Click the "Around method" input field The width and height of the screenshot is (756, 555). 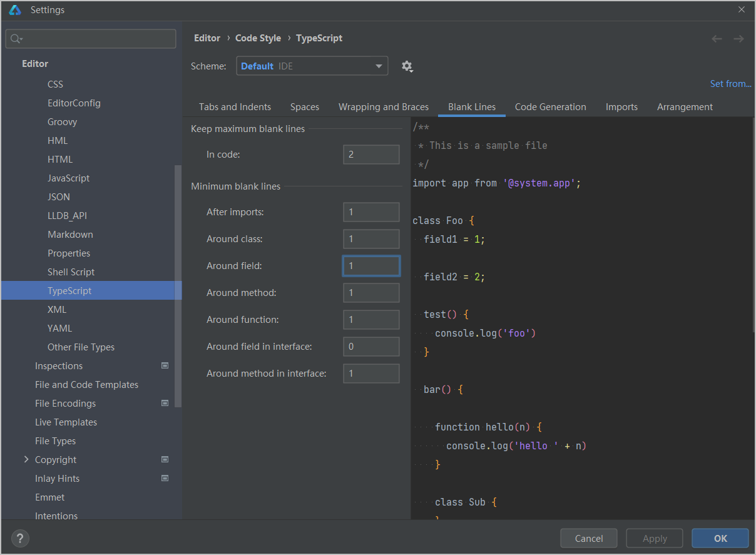(371, 292)
